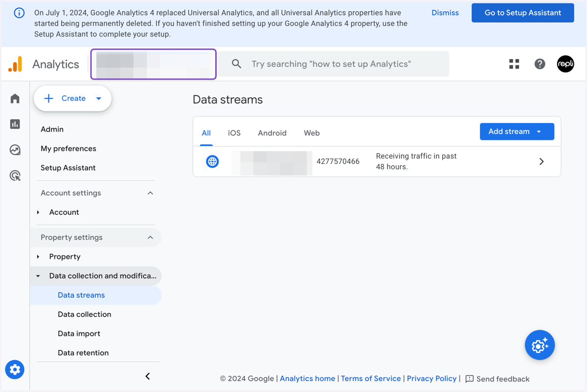587x392 pixels.
Task: Switch to the Android tab
Action: [x=272, y=133]
